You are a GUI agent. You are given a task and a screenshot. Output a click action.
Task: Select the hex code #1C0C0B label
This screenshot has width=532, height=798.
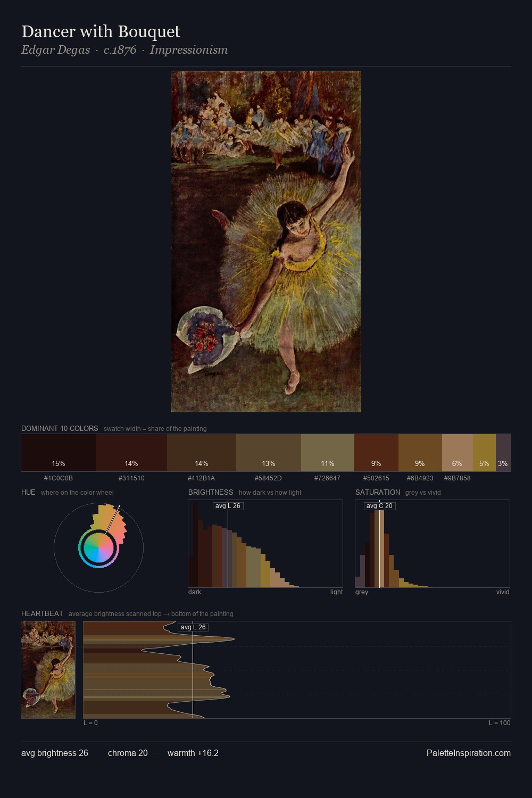click(59, 478)
